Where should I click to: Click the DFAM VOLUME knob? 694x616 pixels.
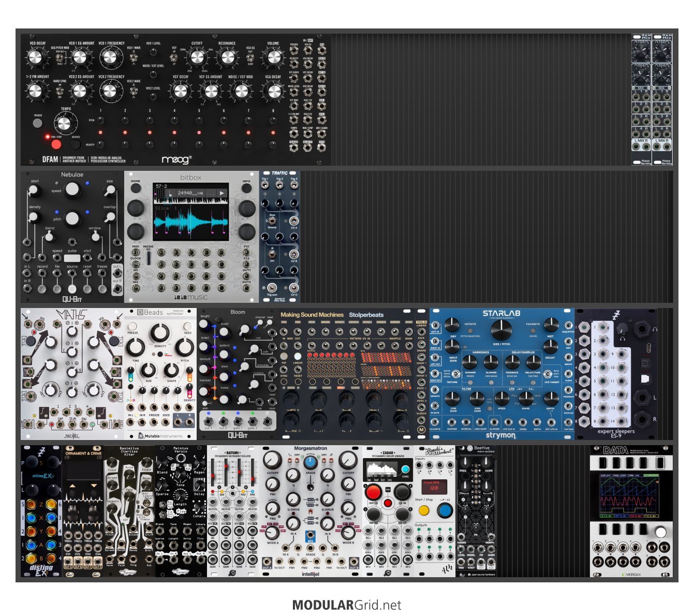tap(273, 58)
